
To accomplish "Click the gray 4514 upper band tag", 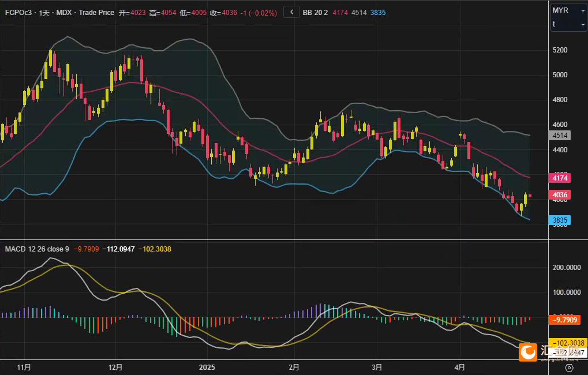I will [560, 136].
